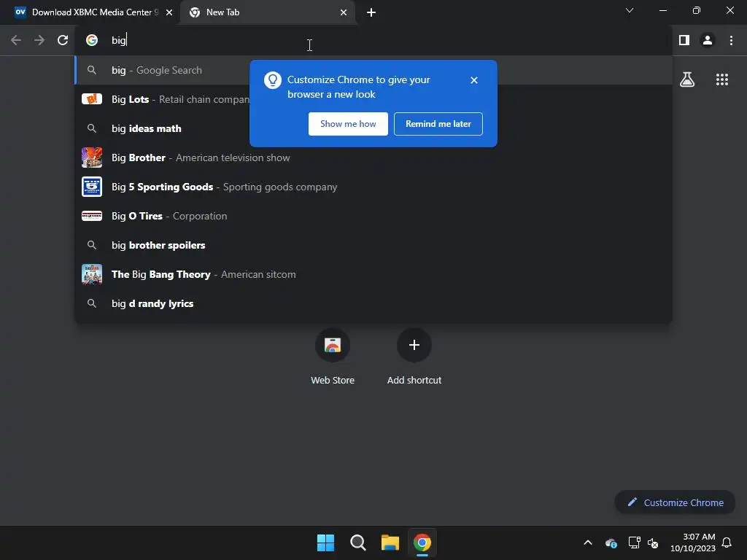
Task: Click 'Show me how' button
Action: coord(348,124)
